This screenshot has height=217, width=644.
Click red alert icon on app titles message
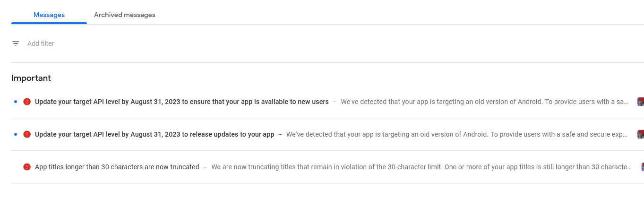tap(27, 167)
